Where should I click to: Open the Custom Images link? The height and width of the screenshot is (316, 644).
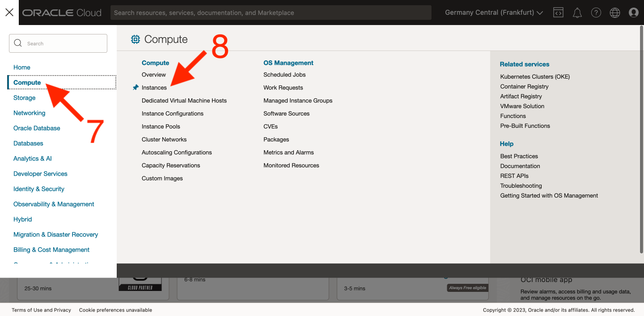(162, 178)
